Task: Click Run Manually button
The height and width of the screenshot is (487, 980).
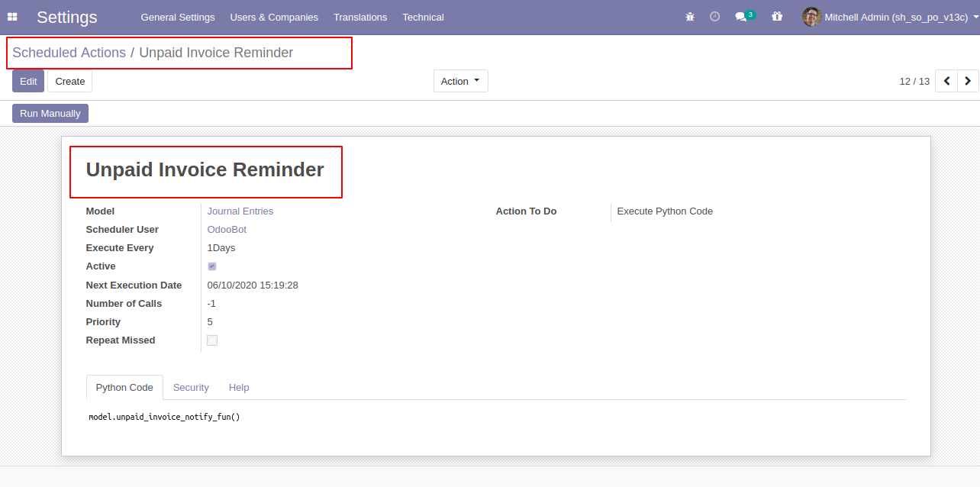Action: [x=50, y=113]
